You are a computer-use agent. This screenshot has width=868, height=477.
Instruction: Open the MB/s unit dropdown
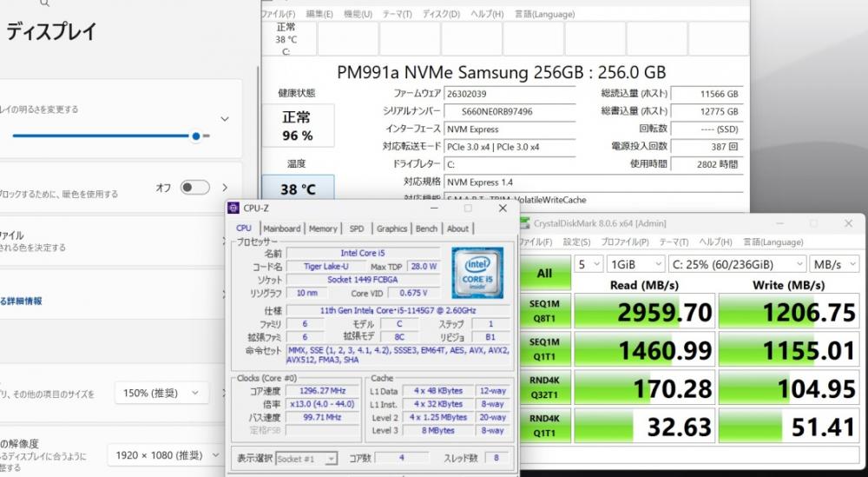click(835, 264)
